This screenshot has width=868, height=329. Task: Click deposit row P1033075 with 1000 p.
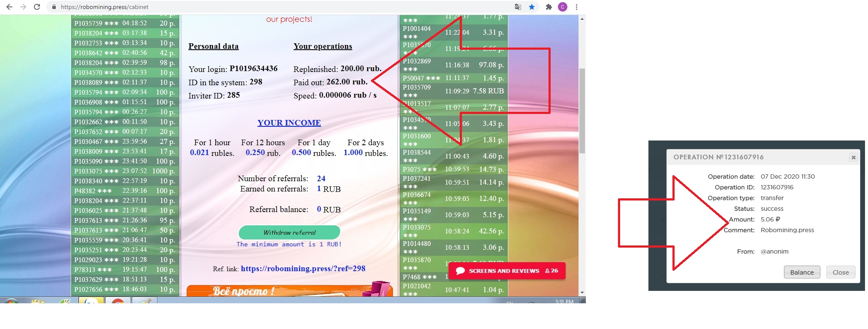(125, 171)
